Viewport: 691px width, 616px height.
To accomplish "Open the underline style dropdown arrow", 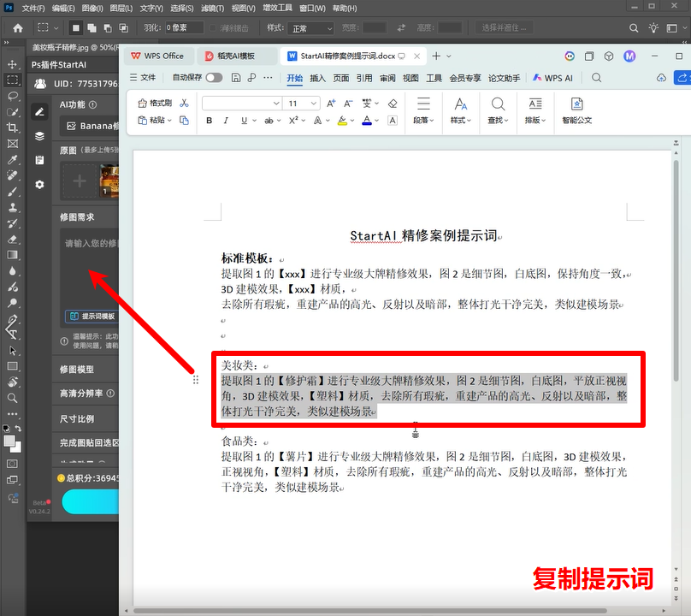I will coord(254,121).
